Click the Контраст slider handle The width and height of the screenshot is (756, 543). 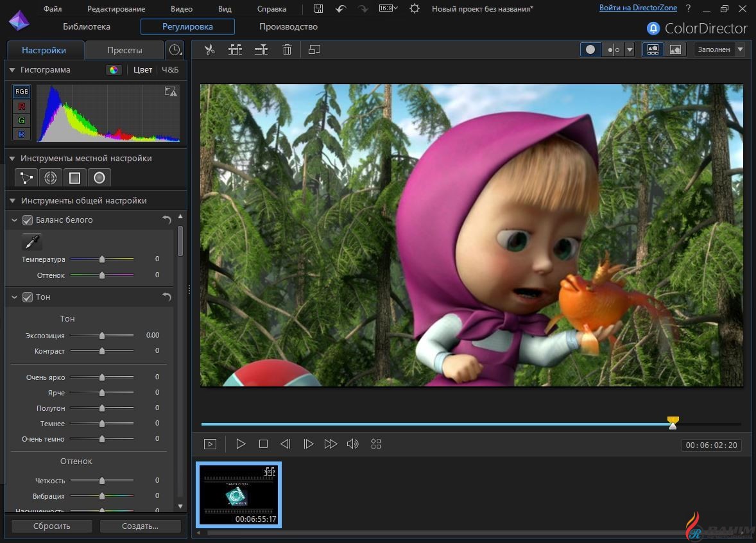102,351
